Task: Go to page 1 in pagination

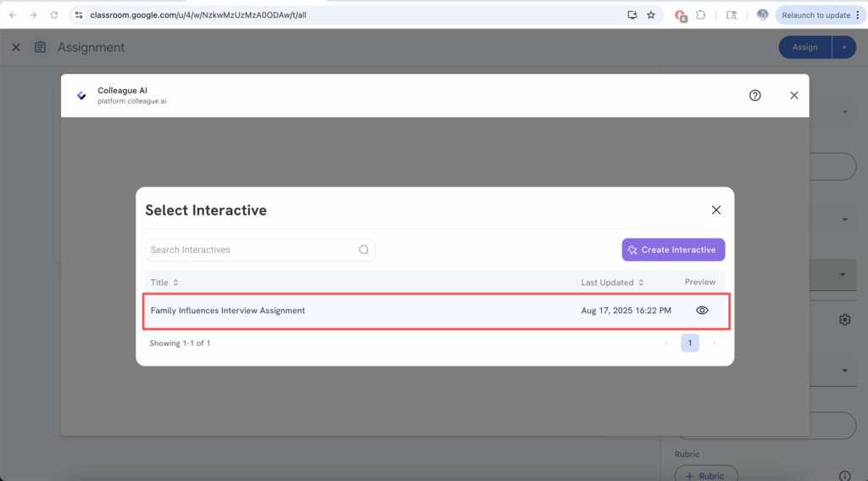Action: [x=689, y=344]
